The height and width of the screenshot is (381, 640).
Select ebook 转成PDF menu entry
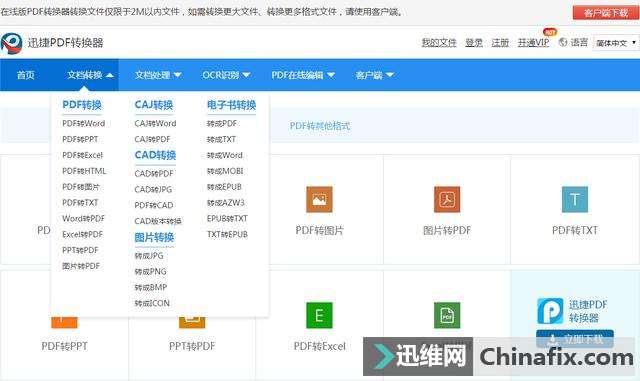[222, 123]
